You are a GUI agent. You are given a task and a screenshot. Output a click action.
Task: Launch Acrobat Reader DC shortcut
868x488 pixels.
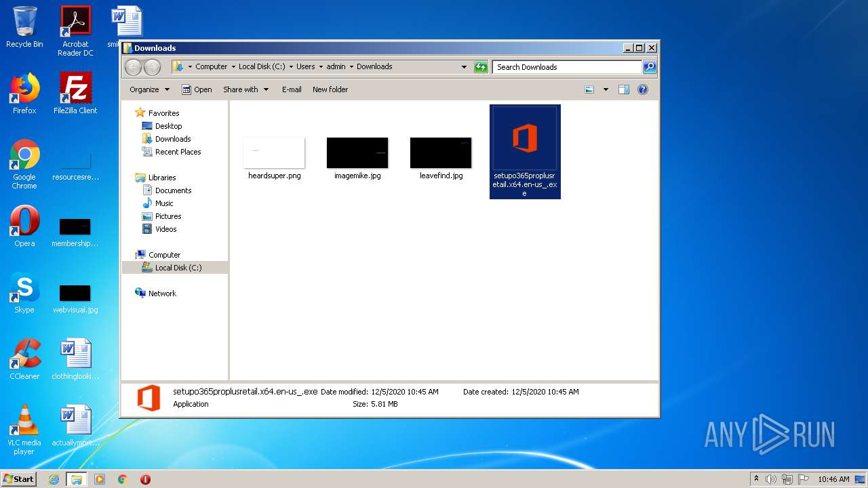click(75, 30)
